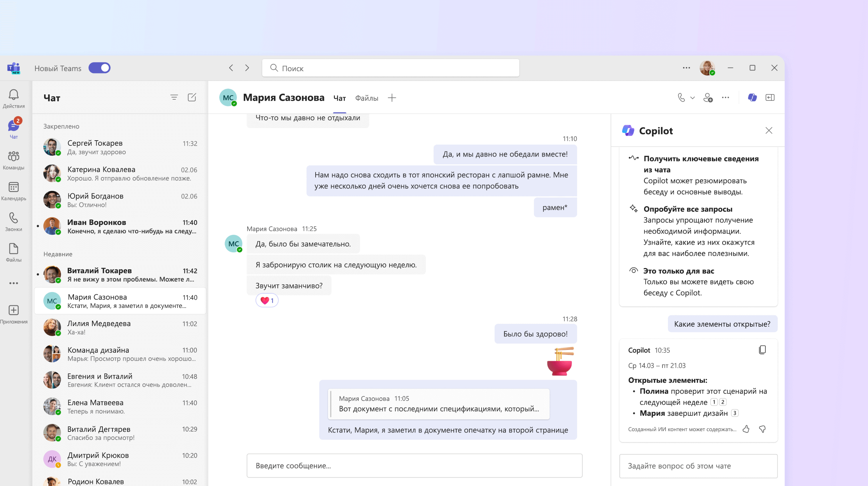Add people to chat icon
The width and height of the screenshot is (868, 486).
coord(708,98)
